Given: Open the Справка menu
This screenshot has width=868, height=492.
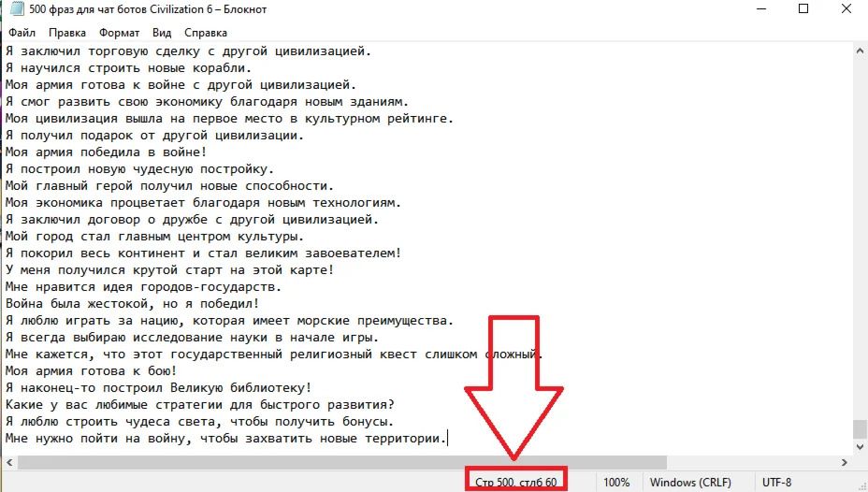Looking at the screenshot, I should point(206,33).
